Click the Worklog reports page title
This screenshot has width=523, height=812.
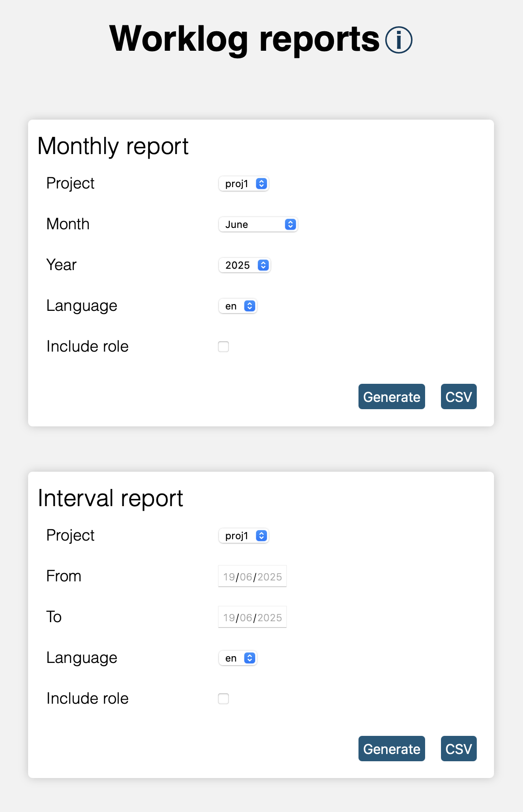pyautogui.click(x=245, y=39)
